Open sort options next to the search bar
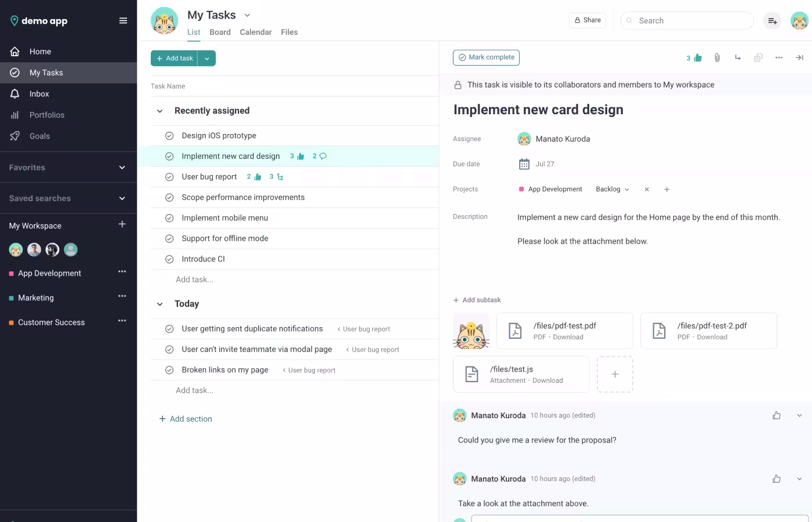Viewport: 812px width, 522px height. point(772,20)
